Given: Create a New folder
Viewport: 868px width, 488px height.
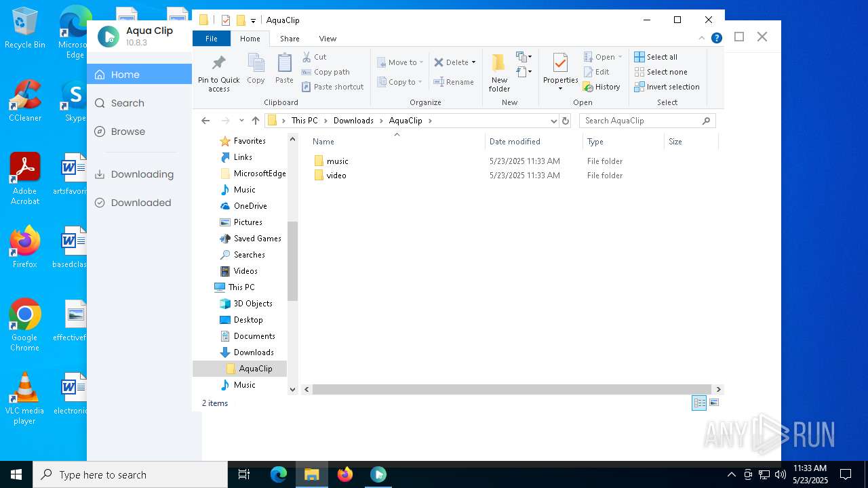Looking at the screenshot, I should click(x=499, y=73).
